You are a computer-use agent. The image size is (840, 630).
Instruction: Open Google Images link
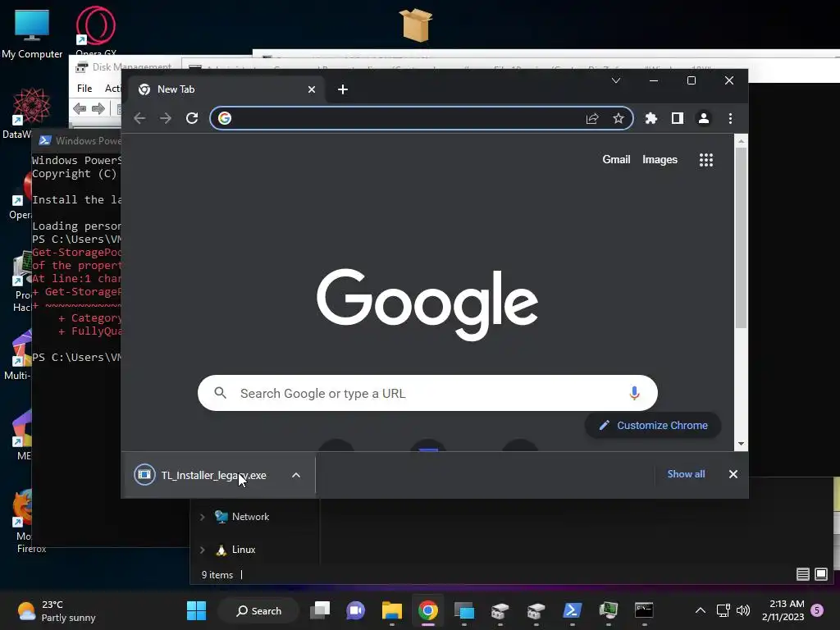tap(660, 160)
